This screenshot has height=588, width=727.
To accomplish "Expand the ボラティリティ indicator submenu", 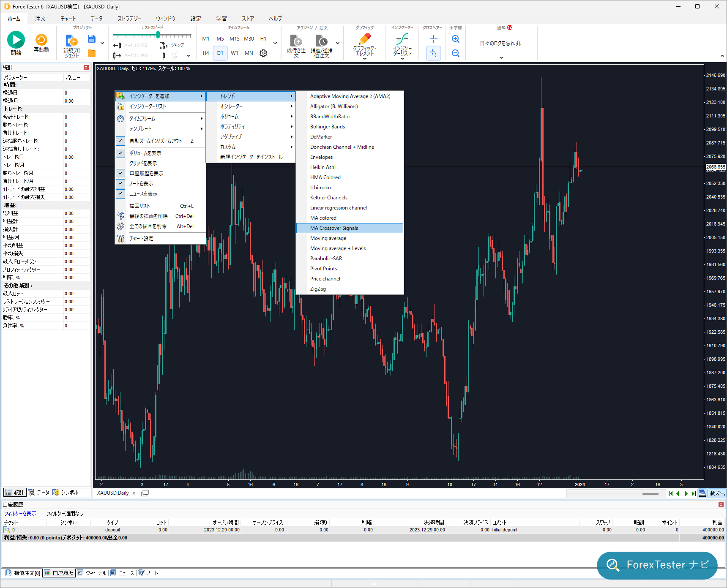I will 251,127.
